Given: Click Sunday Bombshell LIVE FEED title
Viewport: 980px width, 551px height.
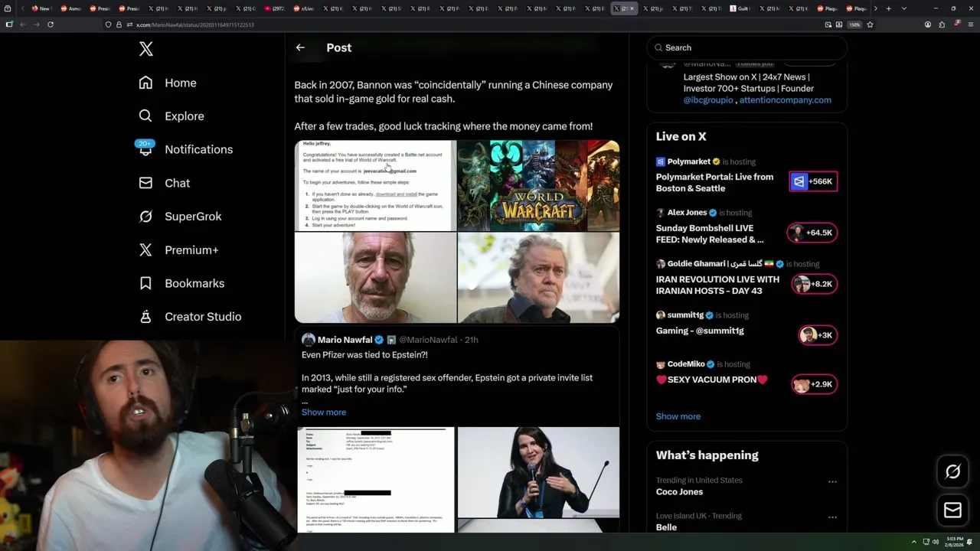Looking at the screenshot, I should 710,233.
